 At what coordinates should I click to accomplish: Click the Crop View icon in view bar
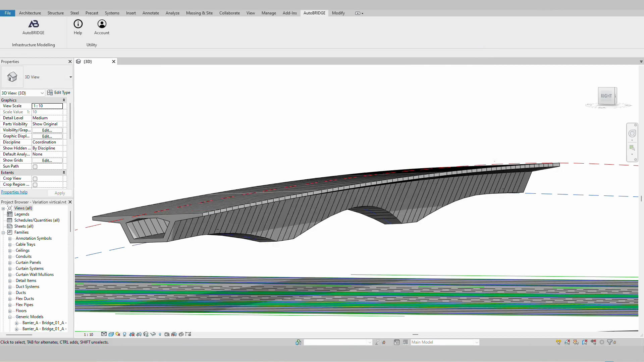[x=132, y=334]
